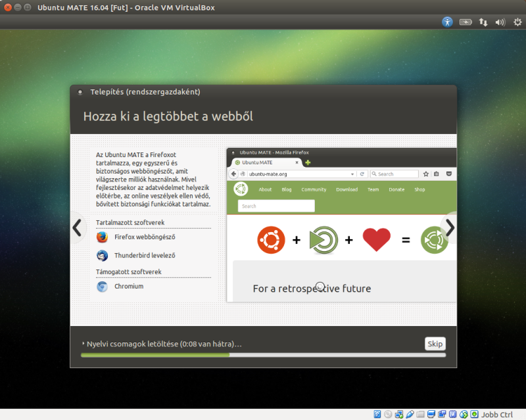Click the USB devices icon in VirtualBox status bar
This screenshot has width=526, height=420.
pos(410,414)
